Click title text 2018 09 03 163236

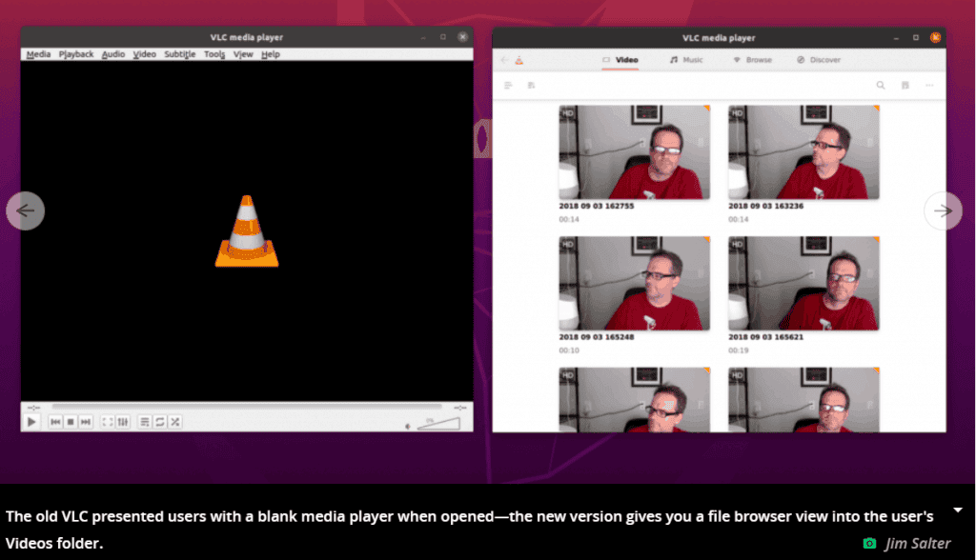pos(765,206)
